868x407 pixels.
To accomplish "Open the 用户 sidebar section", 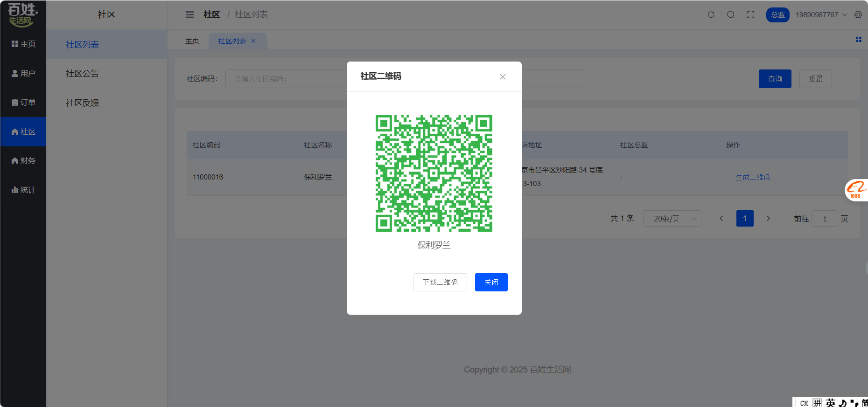I will [23, 73].
